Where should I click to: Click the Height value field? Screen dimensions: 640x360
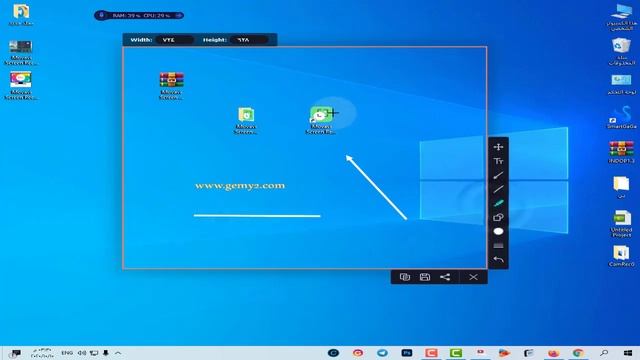249,40
